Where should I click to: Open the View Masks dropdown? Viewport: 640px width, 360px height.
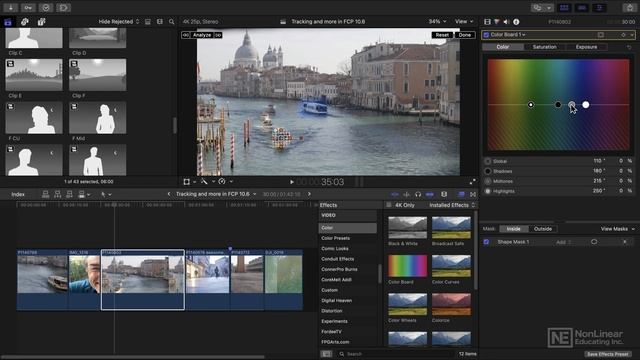pos(618,229)
